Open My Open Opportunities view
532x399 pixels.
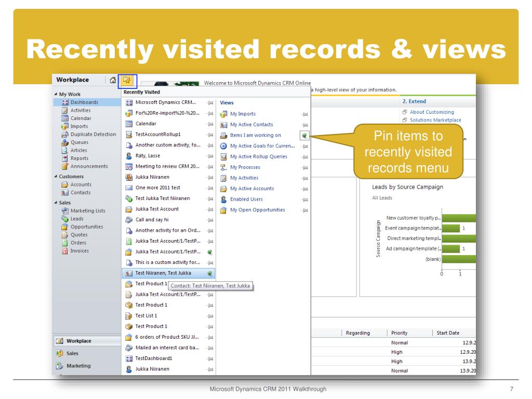click(x=258, y=210)
